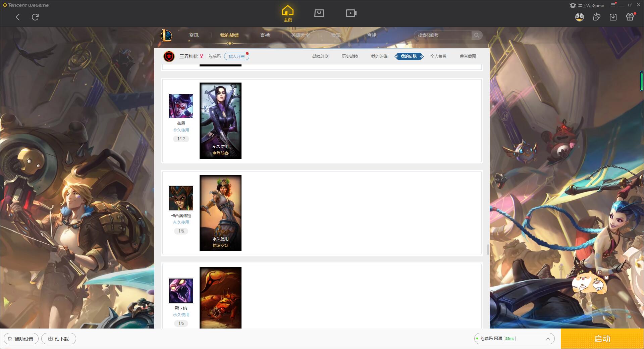Screen dimensions: 644x349
Task: Click the League of Legends logo icon
Action: click(x=166, y=35)
